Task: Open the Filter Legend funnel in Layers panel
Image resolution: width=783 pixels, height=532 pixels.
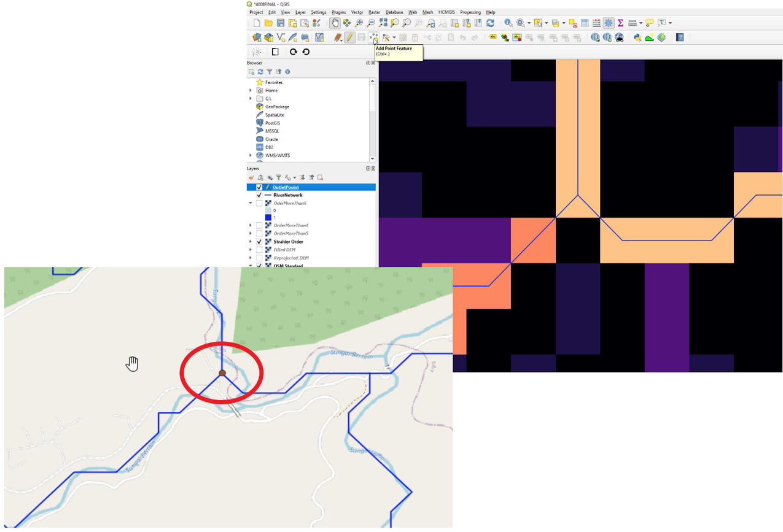Action: click(279, 177)
